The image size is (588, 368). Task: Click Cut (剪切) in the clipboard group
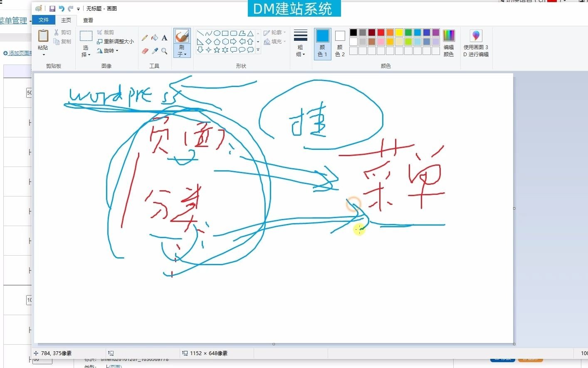click(63, 32)
